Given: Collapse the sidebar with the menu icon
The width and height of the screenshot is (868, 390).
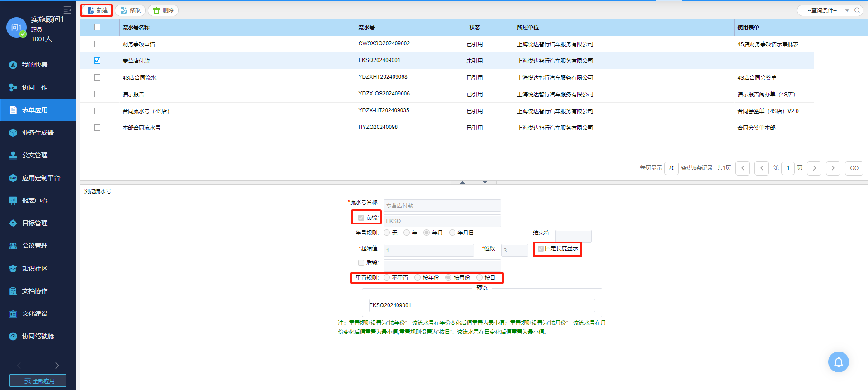Looking at the screenshot, I should [x=67, y=10].
